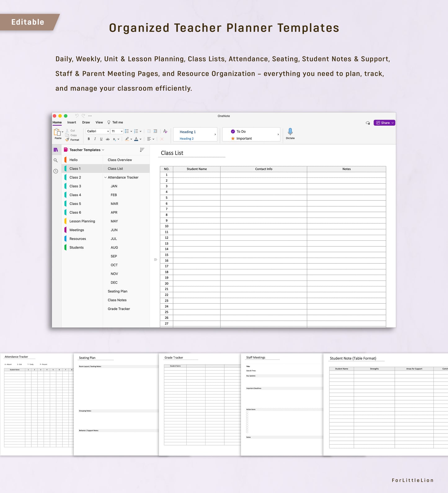Insert a bulleted list
This screenshot has width=448, height=493.
coord(126,131)
